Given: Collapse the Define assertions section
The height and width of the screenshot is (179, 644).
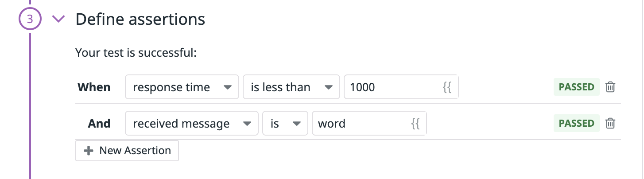Looking at the screenshot, I should tap(58, 19).
